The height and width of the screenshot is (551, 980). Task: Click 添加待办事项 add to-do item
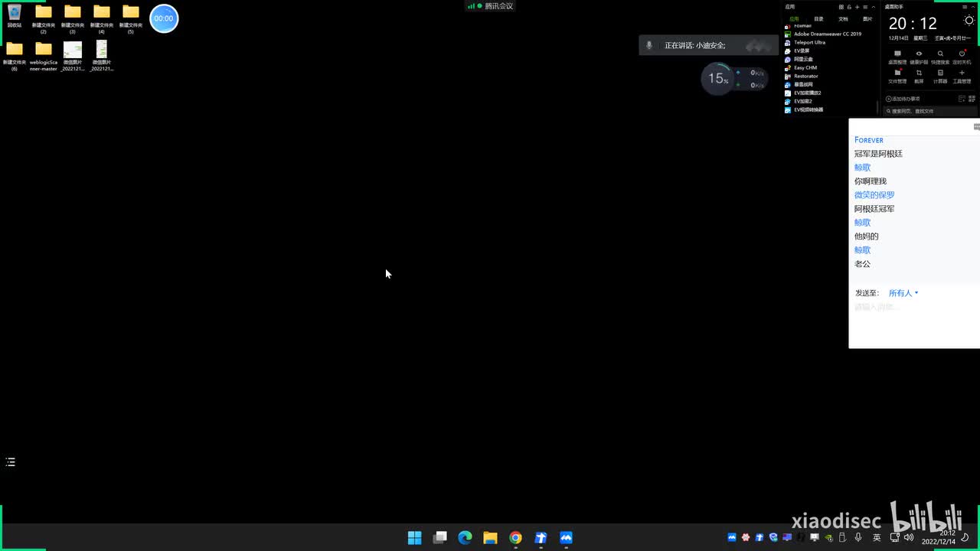pyautogui.click(x=903, y=99)
